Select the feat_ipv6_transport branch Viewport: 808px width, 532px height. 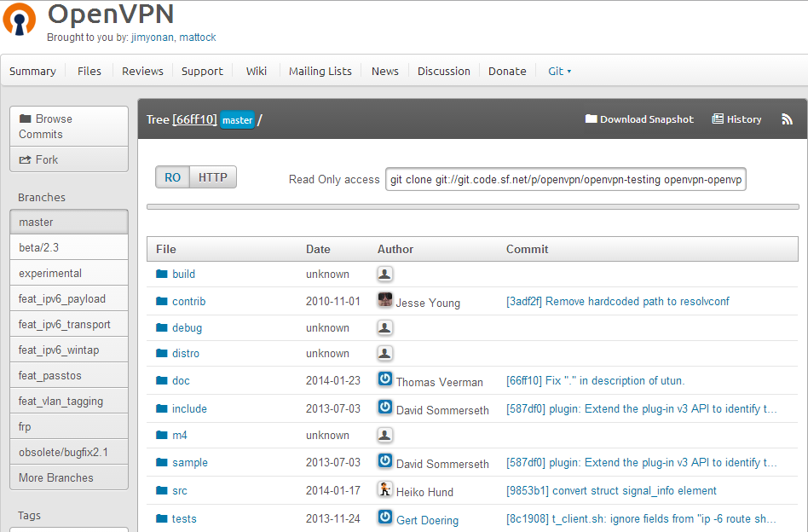(69, 324)
